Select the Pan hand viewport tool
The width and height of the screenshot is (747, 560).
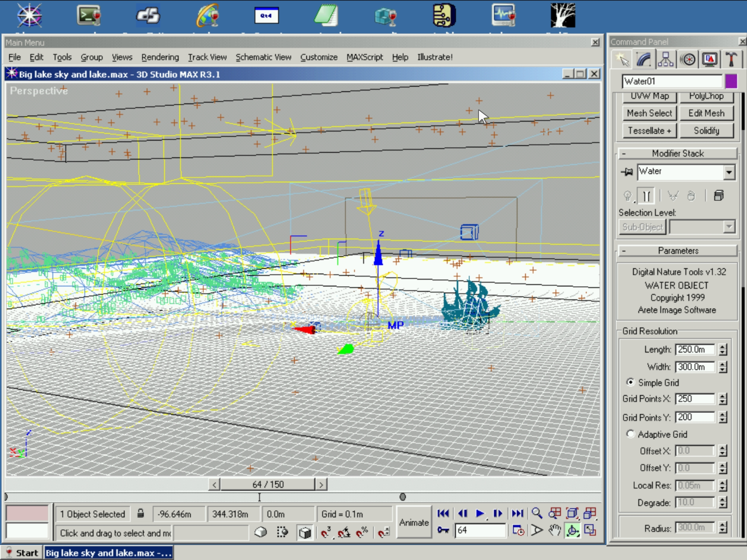point(554,530)
